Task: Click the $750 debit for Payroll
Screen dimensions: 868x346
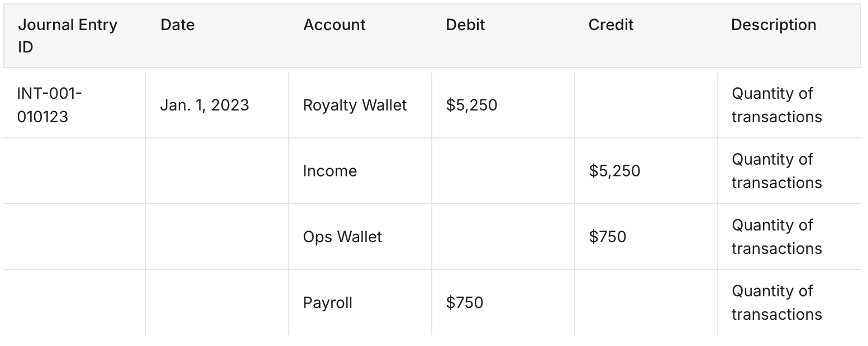Action: 465,302
